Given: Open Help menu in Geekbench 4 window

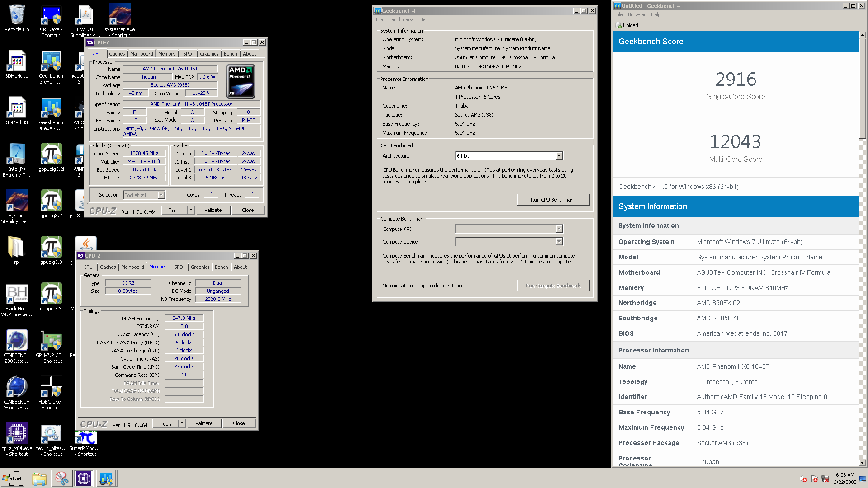Looking at the screenshot, I should pyautogui.click(x=424, y=19).
